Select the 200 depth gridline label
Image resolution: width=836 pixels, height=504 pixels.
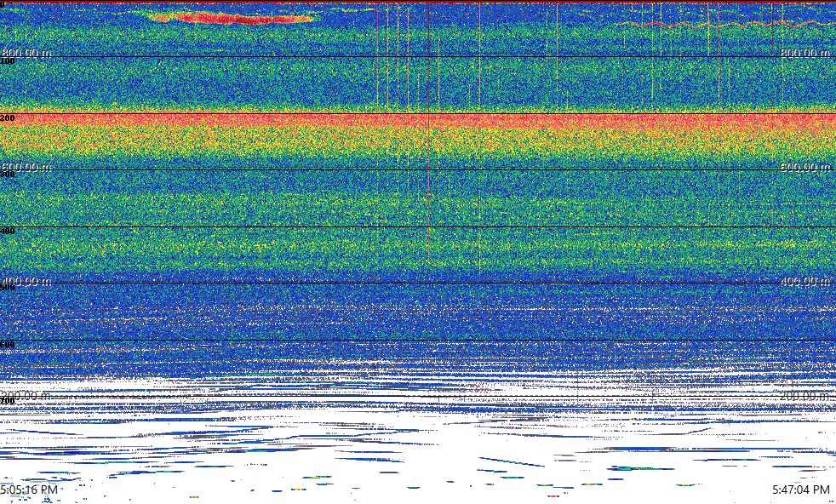8,117
